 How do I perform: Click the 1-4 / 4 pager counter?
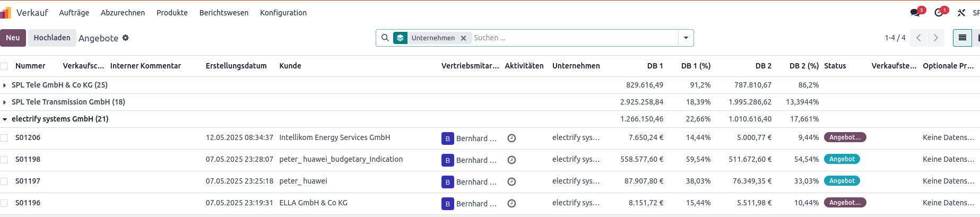895,38
